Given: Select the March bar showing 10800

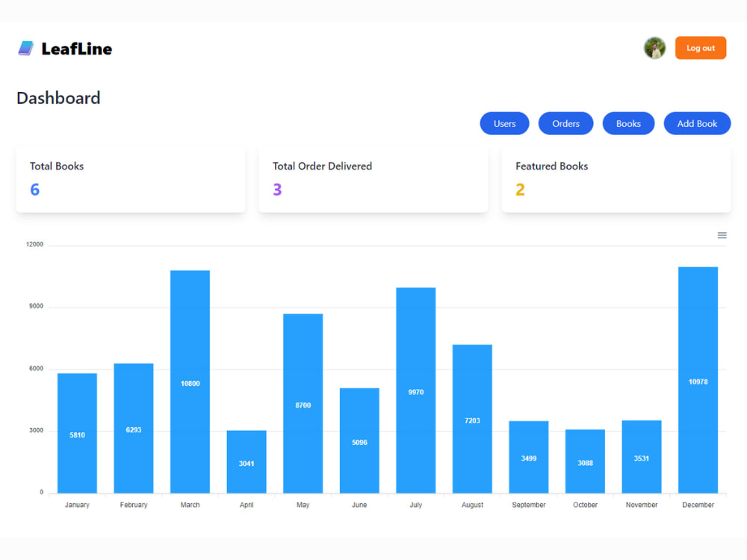Looking at the screenshot, I should pos(190,382).
